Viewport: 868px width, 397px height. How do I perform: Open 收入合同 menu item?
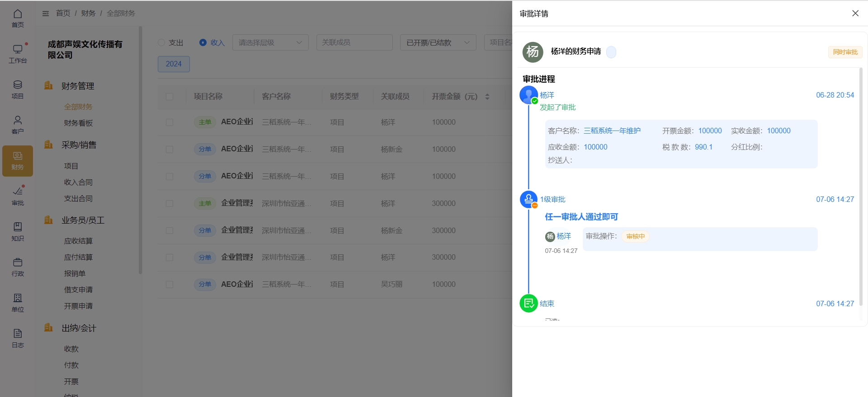[x=78, y=182]
